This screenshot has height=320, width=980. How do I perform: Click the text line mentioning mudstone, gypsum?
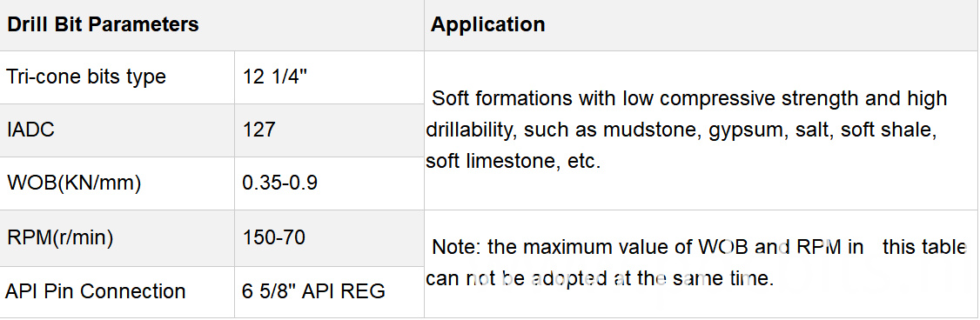pos(681,130)
